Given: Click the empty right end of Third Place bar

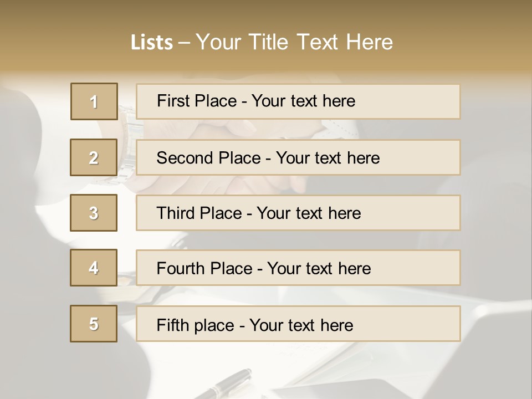Looking at the screenshot, I should (421, 213).
